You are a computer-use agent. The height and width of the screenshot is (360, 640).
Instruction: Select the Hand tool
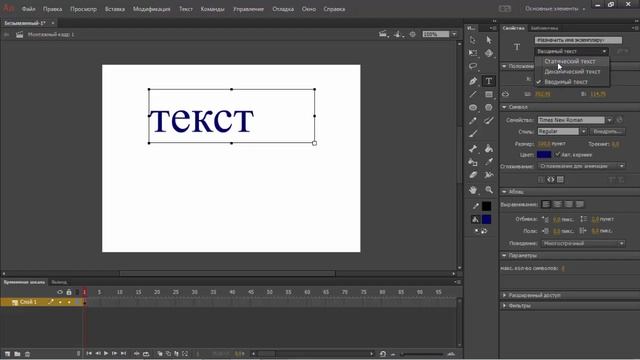pyautogui.click(x=473, y=190)
